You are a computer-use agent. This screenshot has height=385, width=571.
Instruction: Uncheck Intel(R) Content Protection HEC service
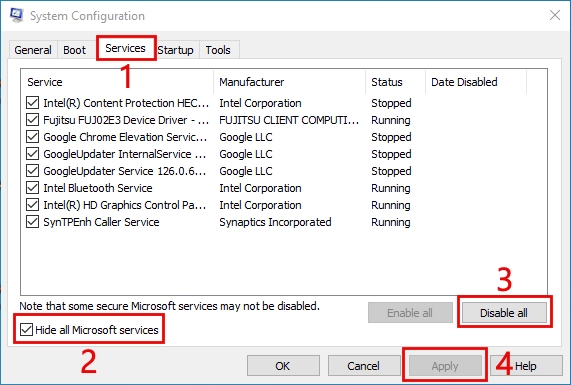(x=32, y=103)
